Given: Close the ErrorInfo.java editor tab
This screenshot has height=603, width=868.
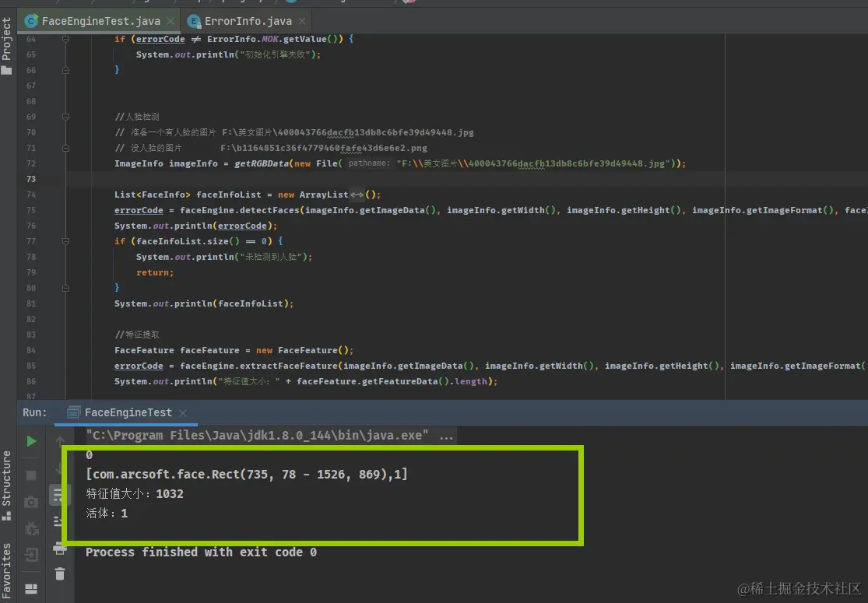Looking at the screenshot, I should tap(302, 21).
